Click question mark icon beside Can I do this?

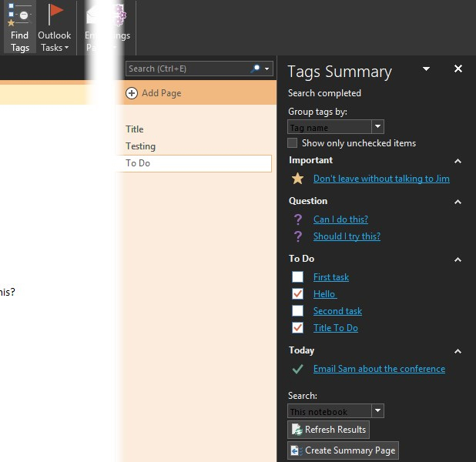click(298, 219)
